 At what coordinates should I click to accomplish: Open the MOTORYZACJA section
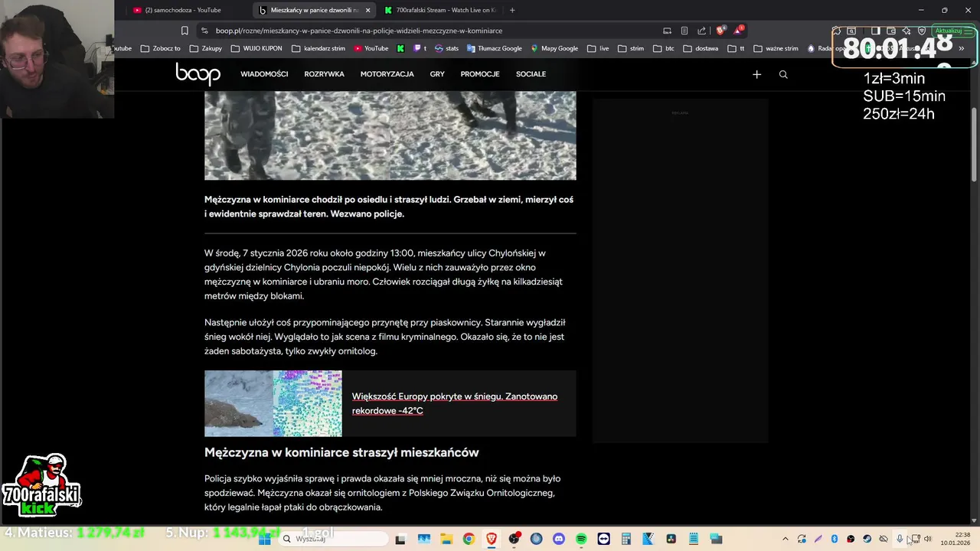[x=387, y=74]
